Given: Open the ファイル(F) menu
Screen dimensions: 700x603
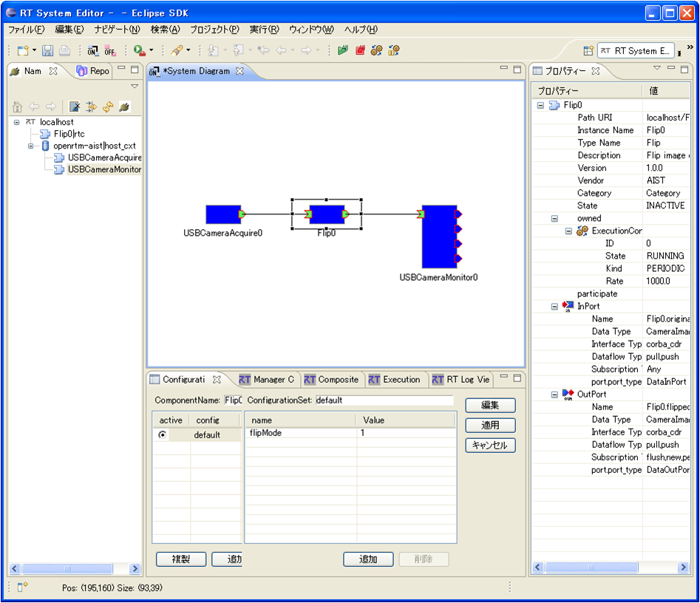Looking at the screenshot, I should click(27, 30).
